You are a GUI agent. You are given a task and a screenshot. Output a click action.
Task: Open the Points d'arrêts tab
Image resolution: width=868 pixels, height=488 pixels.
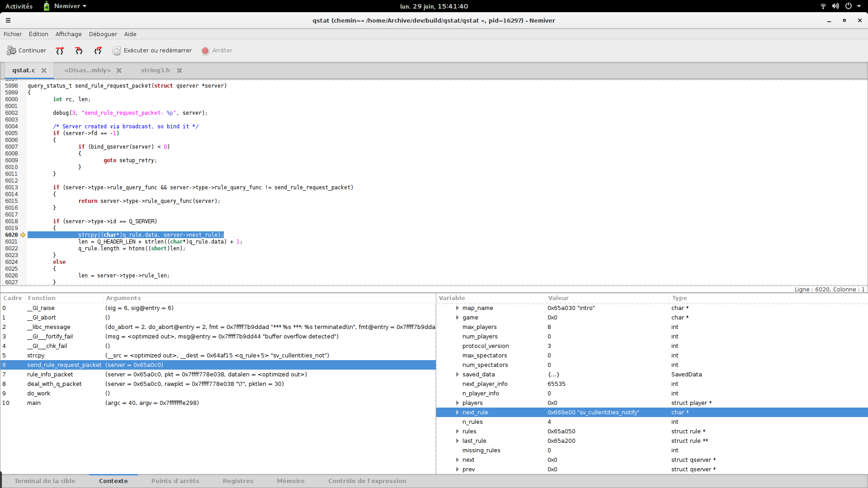[175, 481]
